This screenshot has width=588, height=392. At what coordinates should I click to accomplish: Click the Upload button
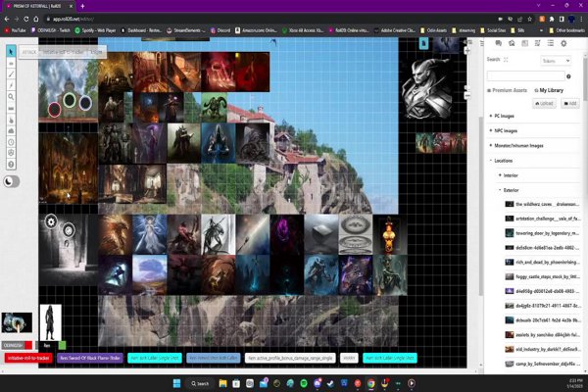click(x=544, y=104)
